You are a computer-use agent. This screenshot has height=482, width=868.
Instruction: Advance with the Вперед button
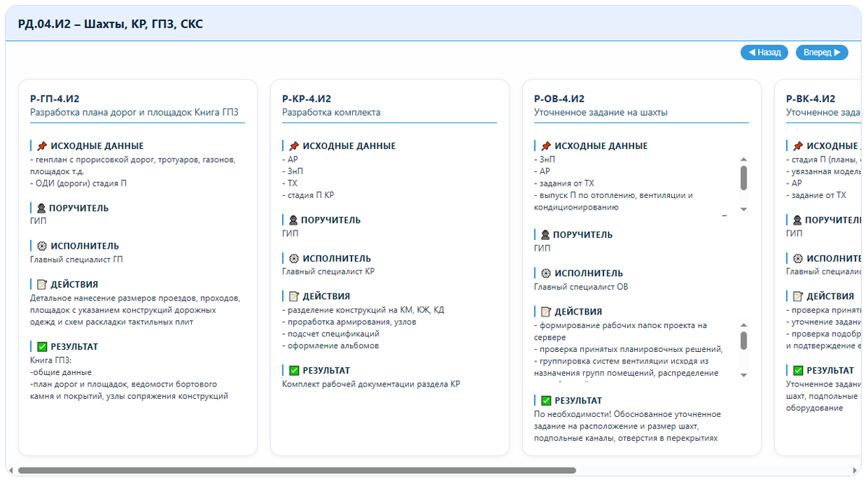[822, 52]
